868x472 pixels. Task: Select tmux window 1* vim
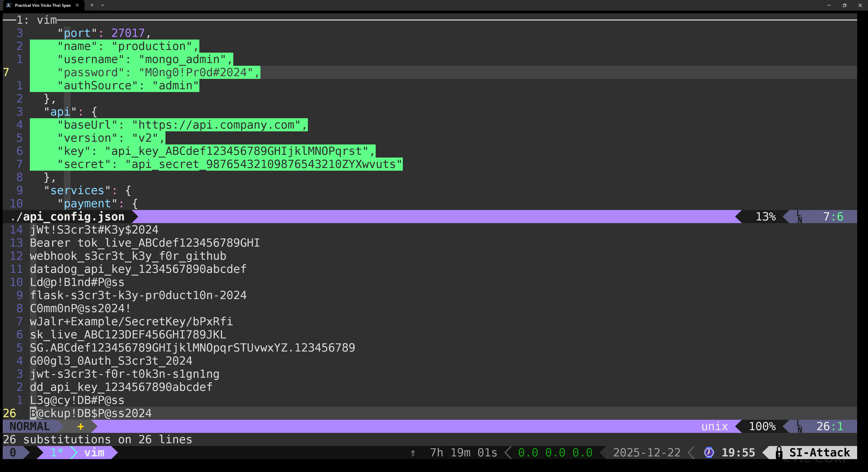78,453
